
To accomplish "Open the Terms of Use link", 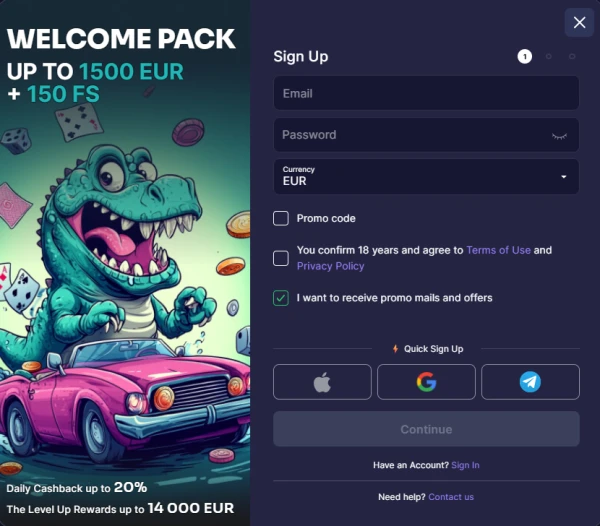I will 499,250.
